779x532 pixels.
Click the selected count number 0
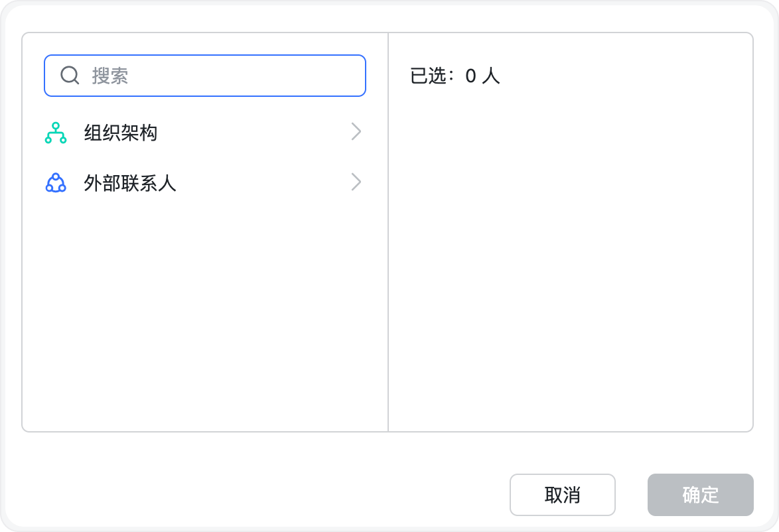[470, 76]
